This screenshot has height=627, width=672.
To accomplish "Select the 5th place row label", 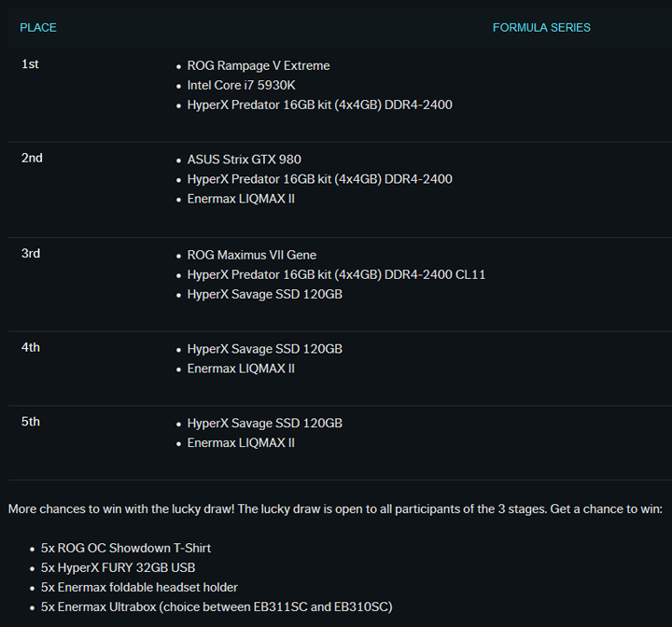I will point(31,423).
